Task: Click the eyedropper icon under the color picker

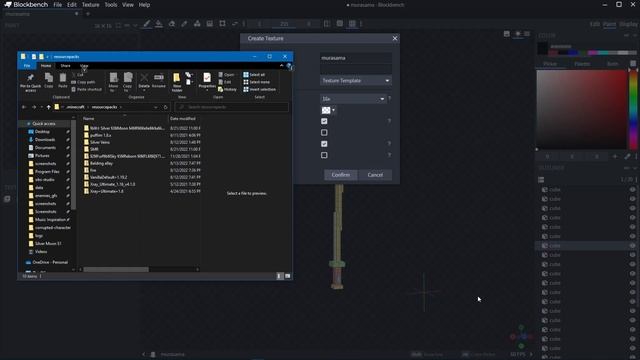Action: click(x=627, y=156)
